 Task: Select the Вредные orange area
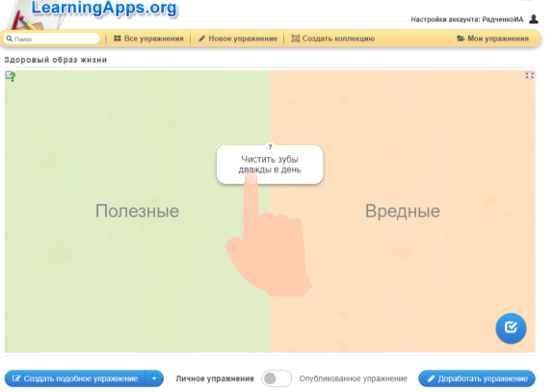click(x=403, y=211)
